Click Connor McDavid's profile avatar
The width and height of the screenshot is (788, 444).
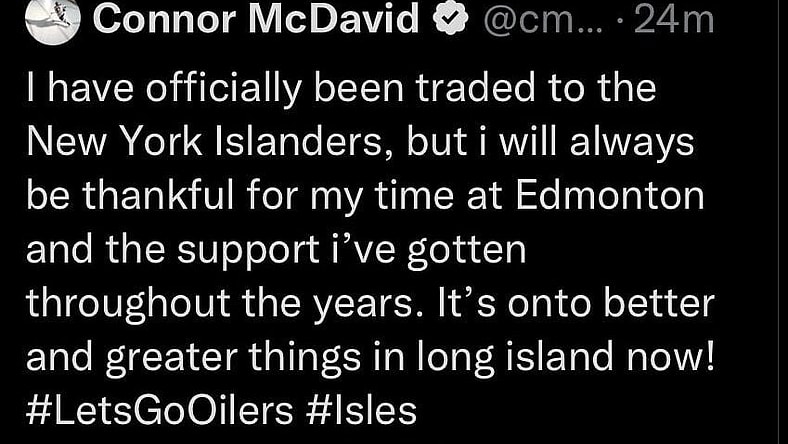coord(52,20)
